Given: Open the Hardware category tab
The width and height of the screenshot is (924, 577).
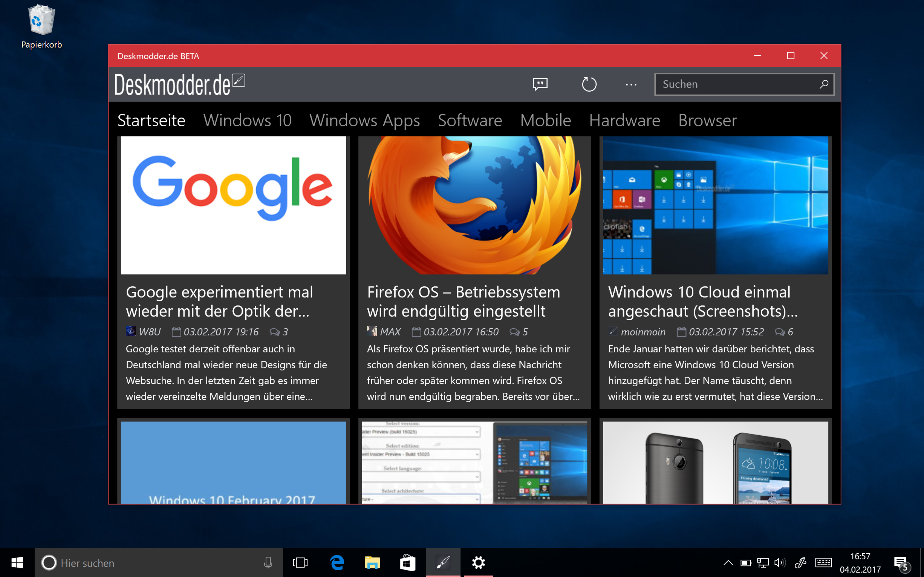Looking at the screenshot, I should tap(624, 121).
